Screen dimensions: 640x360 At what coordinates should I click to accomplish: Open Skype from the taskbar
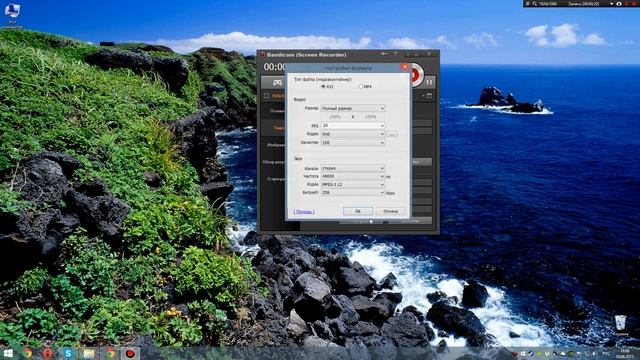pyautogui.click(x=68, y=353)
